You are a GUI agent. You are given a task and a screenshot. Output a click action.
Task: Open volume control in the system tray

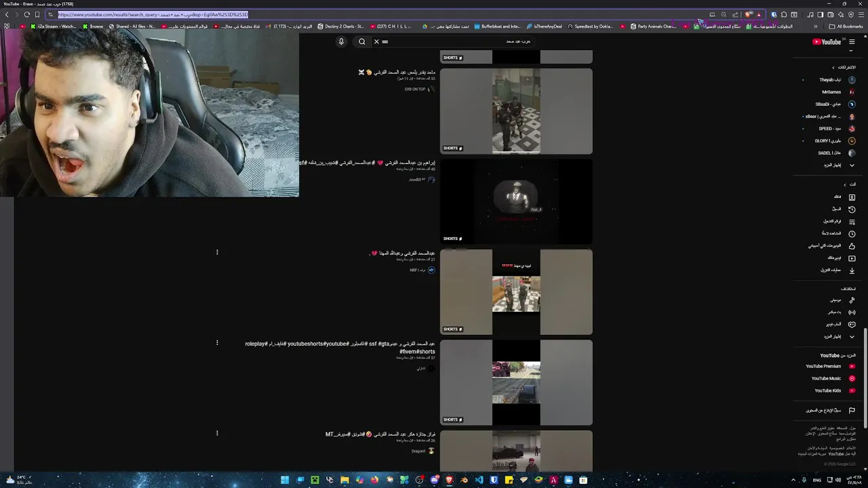pos(838,480)
